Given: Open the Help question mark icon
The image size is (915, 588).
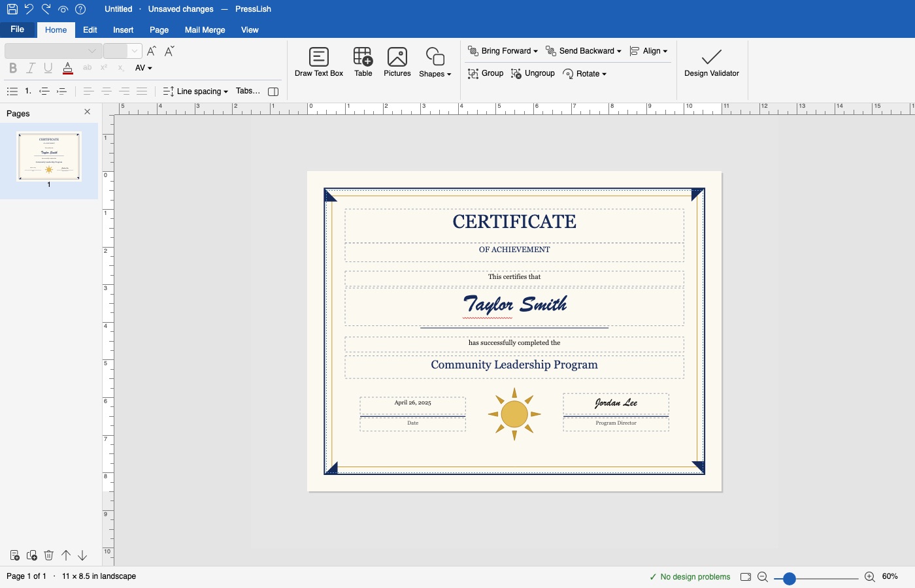Looking at the screenshot, I should [80, 9].
